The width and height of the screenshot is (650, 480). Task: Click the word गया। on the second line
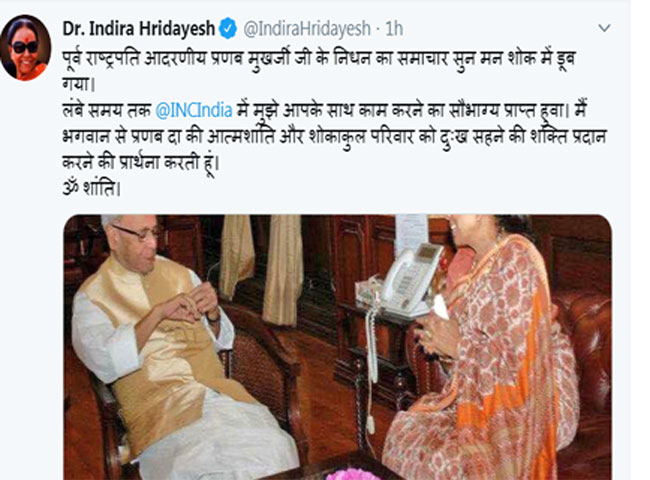(x=79, y=85)
